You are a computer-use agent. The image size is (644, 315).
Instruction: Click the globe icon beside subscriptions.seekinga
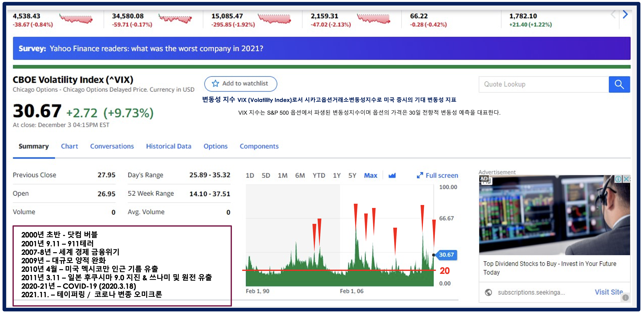pos(488,292)
